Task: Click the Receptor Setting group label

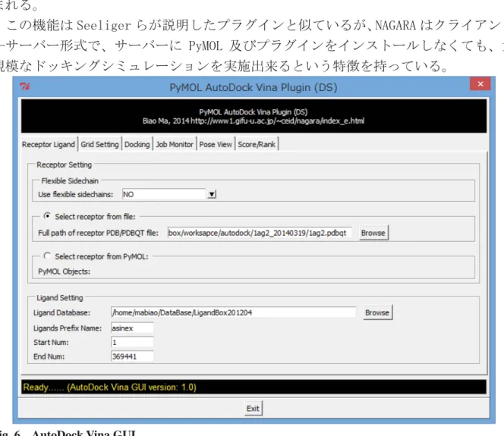Action: 65,165
